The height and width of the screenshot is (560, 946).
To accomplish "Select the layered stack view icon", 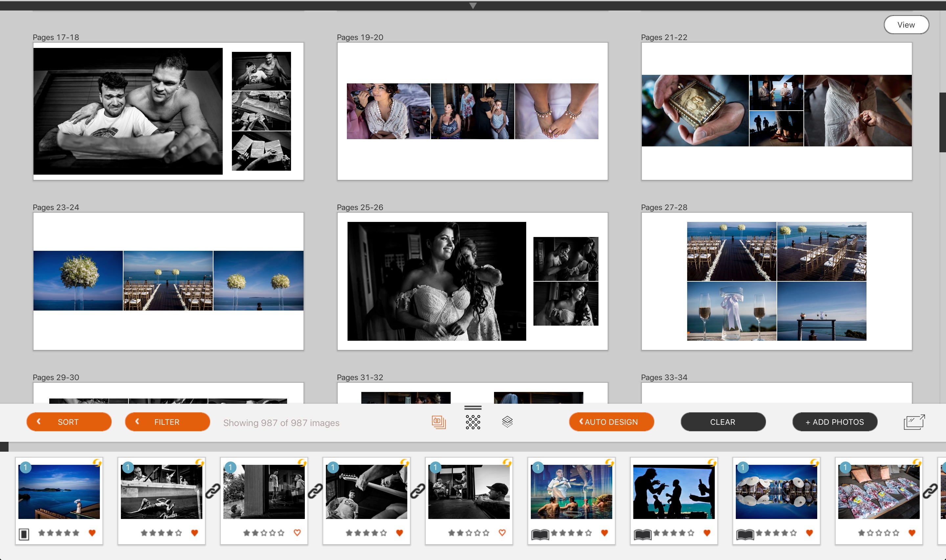I will [507, 421].
